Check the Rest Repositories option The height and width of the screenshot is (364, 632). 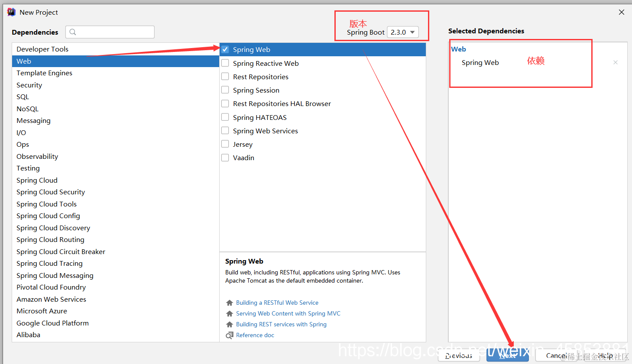[225, 77]
